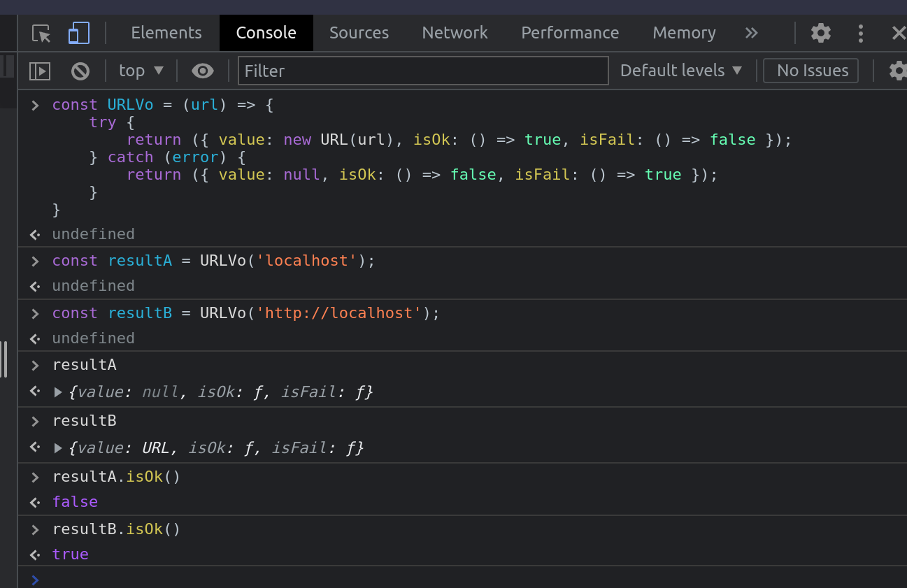The height and width of the screenshot is (588, 907).
Task: Open the Network panel
Action: (x=454, y=32)
